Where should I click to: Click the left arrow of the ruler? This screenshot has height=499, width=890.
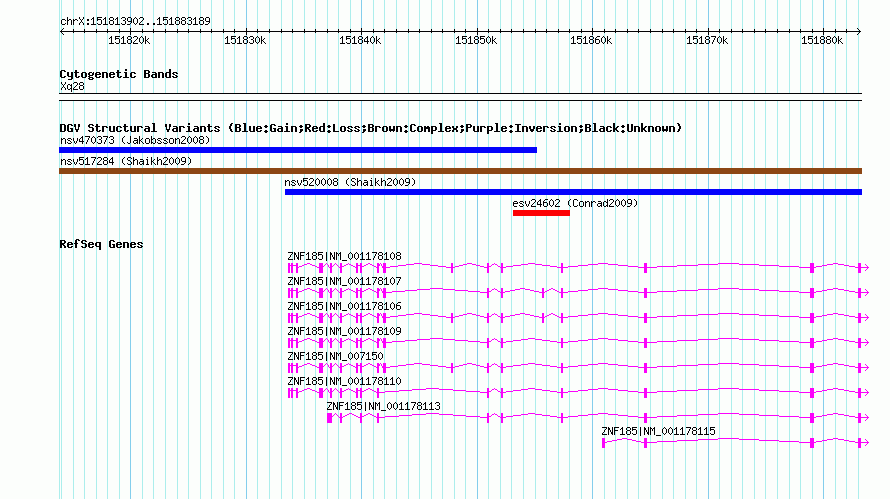tap(62, 31)
